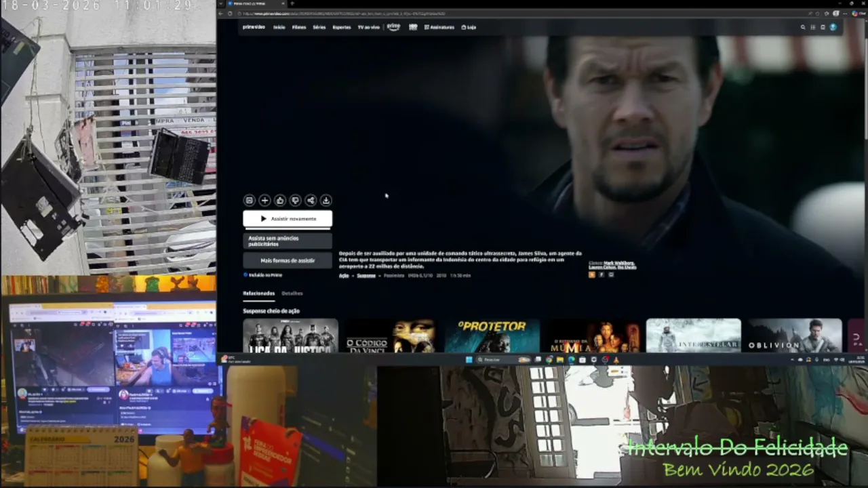The width and height of the screenshot is (868, 488).
Task: Click the taskbar search box
Action: click(504, 359)
